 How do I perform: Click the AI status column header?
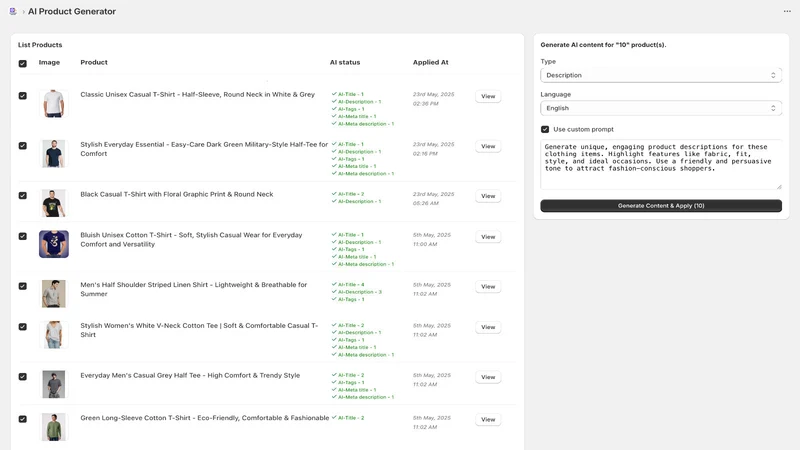[x=345, y=62]
